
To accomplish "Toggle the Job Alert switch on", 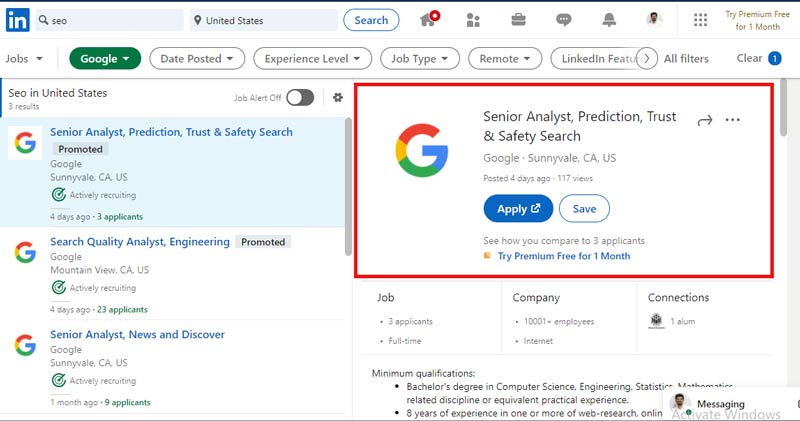I will tap(300, 98).
